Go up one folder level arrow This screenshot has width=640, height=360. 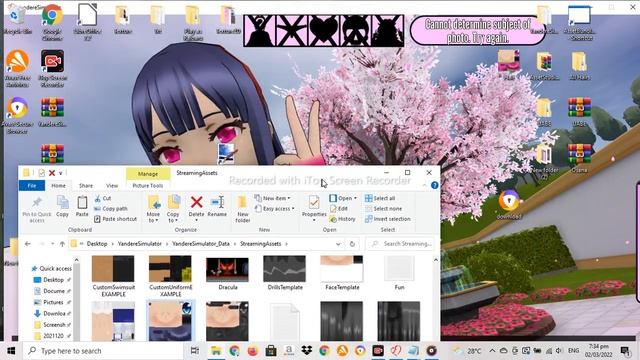pyautogui.click(x=62, y=244)
